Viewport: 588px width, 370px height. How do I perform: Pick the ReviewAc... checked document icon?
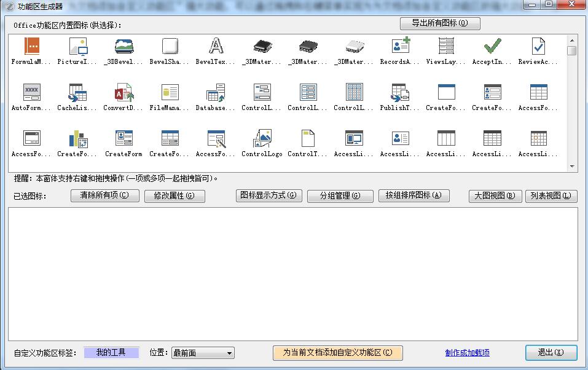[x=538, y=46]
